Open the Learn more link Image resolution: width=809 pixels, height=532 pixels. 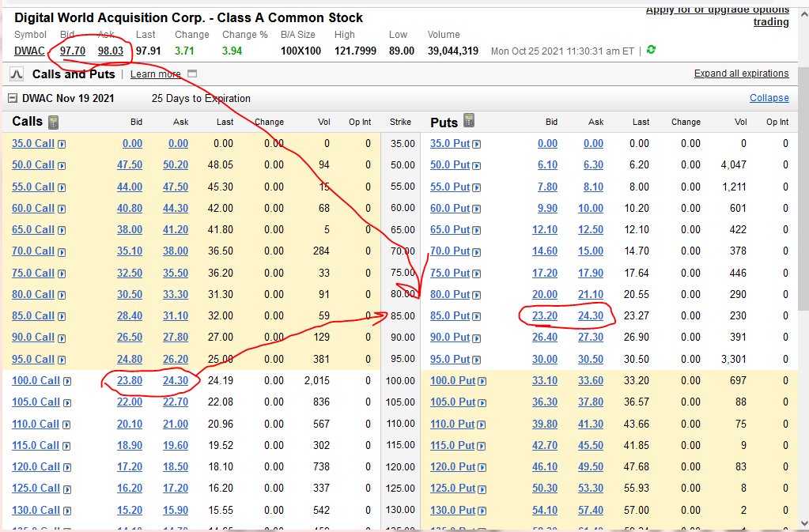pyautogui.click(x=155, y=74)
